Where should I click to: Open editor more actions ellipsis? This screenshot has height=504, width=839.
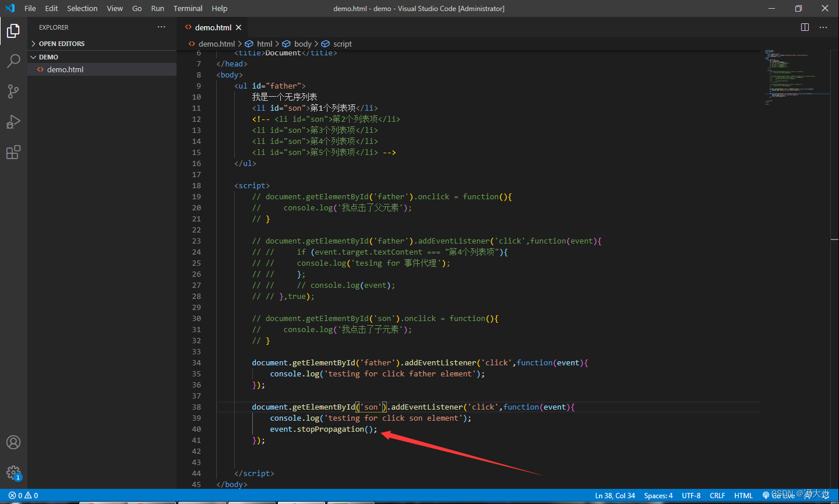pyautogui.click(x=823, y=27)
